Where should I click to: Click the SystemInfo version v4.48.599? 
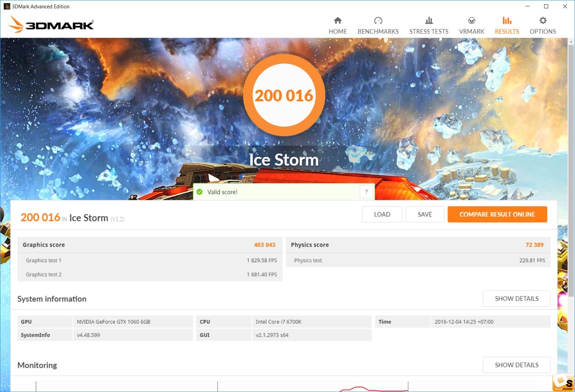point(88,335)
